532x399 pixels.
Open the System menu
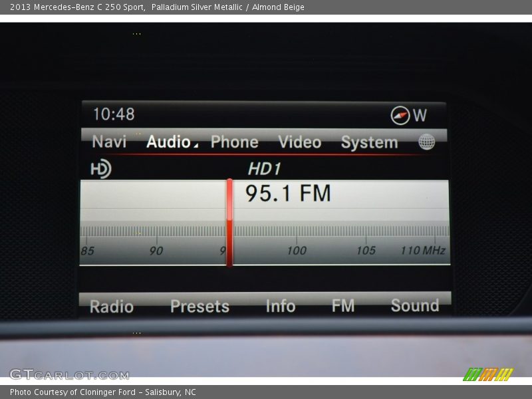369,142
